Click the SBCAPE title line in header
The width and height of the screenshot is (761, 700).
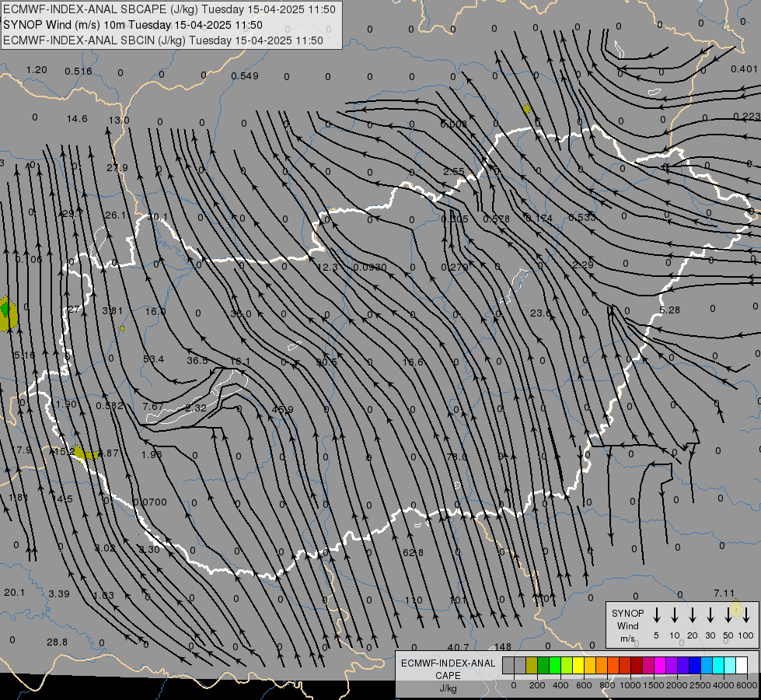point(169,9)
